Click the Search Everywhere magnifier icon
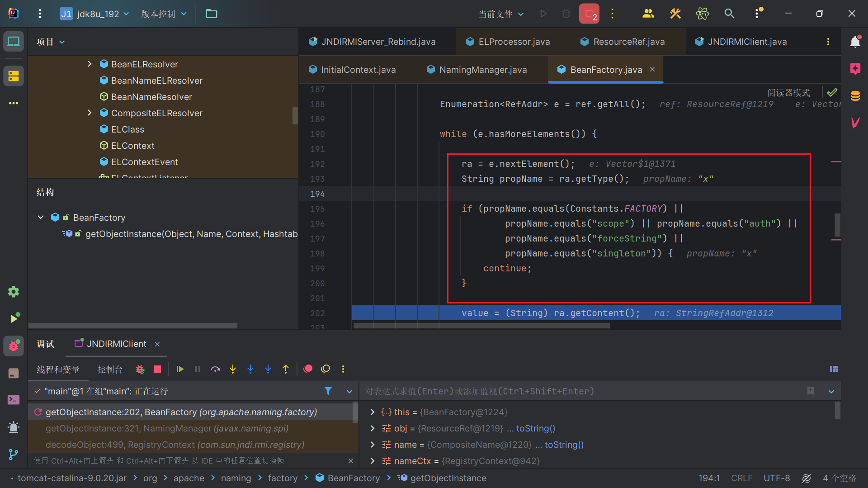This screenshot has width=868, height=488. tap(729, 14)
